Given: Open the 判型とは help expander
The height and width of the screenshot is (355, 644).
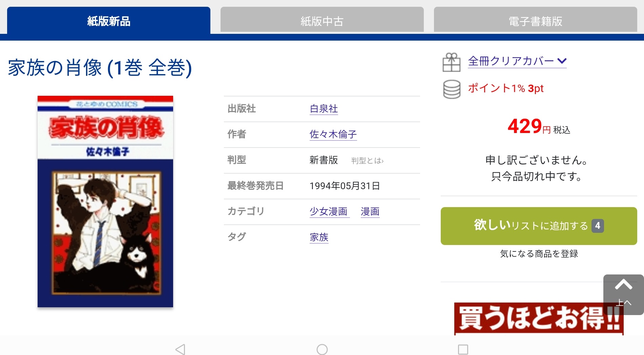Looking at the screenshot, I should (367, 160).
